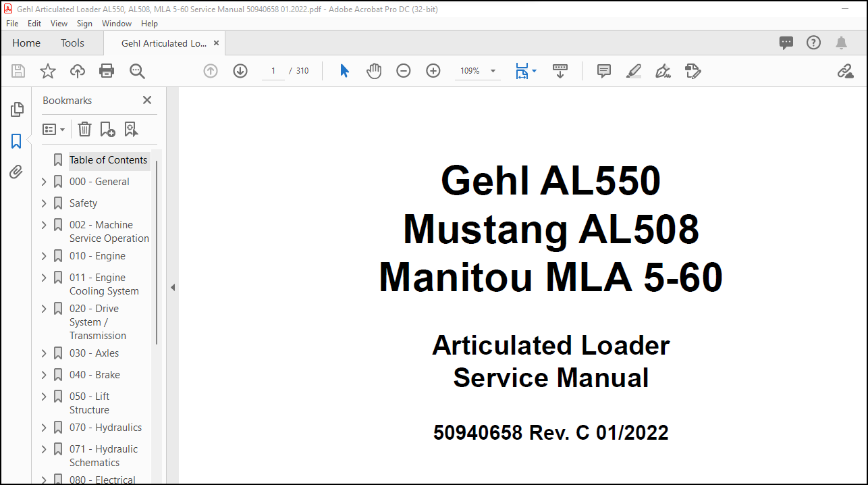Image resolution: width=868 pixels, height=485 pixels.
Task: Expand 040 - Brake bookmark
Action: click(x=44, y=375)
